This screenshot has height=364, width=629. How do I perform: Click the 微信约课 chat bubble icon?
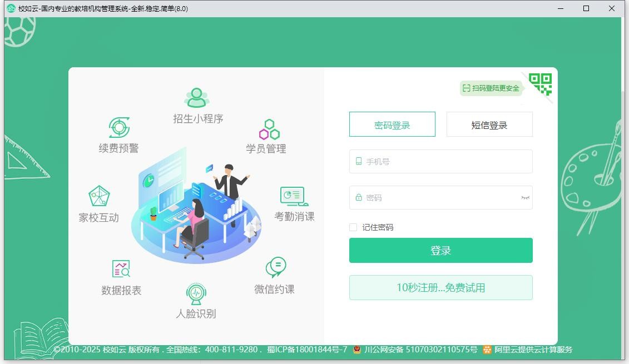point(276,267)
